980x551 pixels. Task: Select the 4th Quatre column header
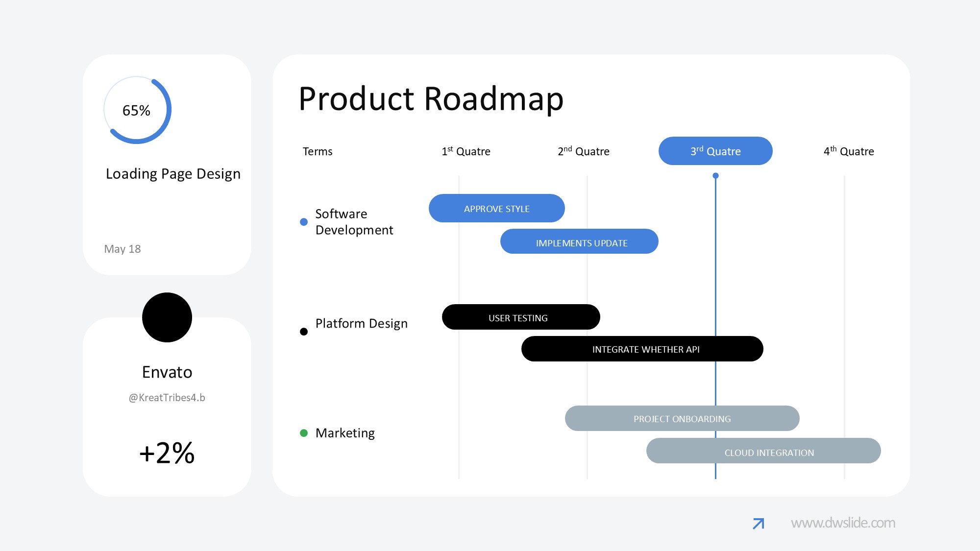(x=849, y=151)
